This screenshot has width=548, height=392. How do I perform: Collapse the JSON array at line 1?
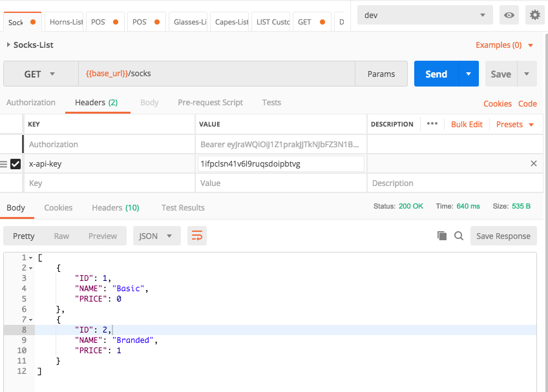click(x=31, y=258)
